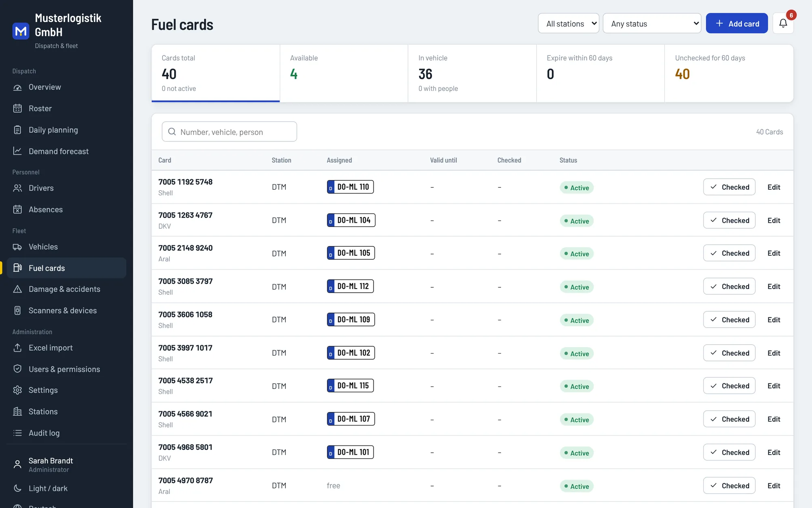Image resolution: width=812 pixels, height=508 pixels.
Task: Expand the Any status dropdown
Action: pos(652,24)
